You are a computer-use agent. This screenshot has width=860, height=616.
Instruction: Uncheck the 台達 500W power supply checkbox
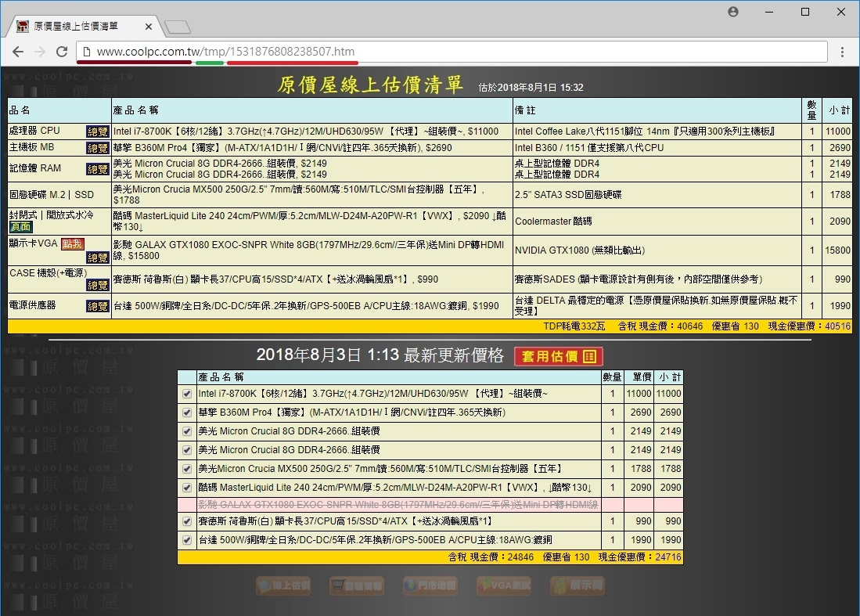187,540
